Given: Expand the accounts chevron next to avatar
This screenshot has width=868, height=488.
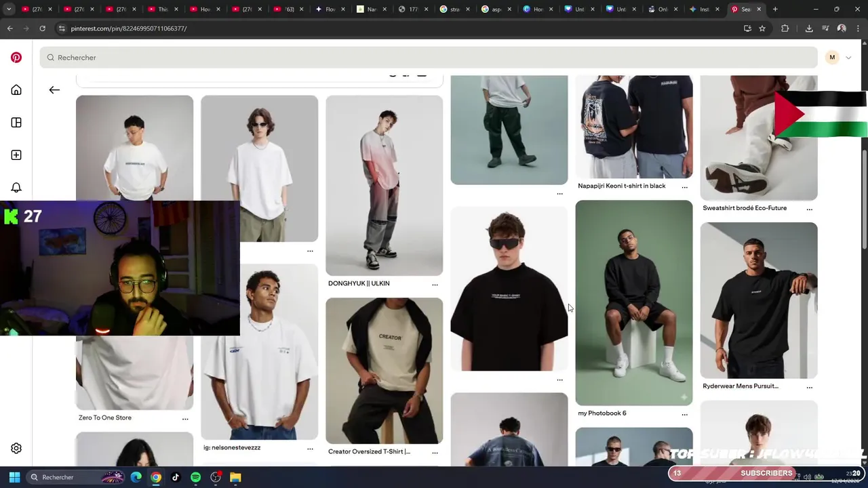Looking at the screenshot, I should 848,58.
